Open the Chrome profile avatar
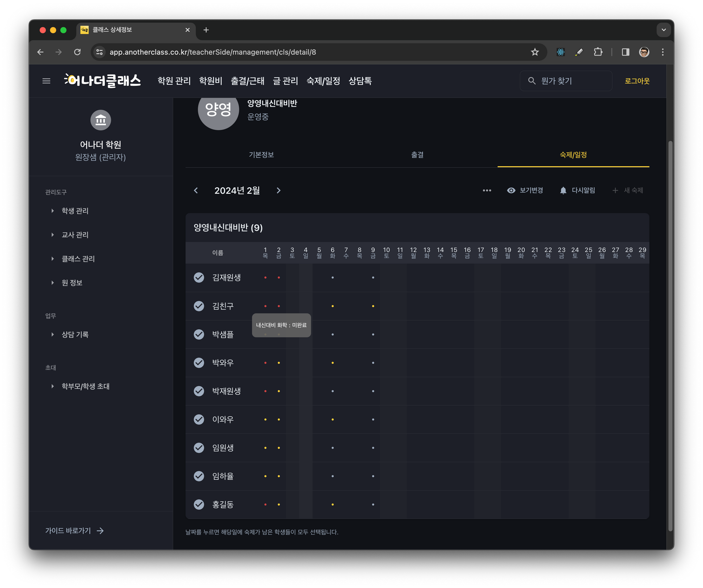The height and width of the screenshot is (588, 703). (644, 52)
